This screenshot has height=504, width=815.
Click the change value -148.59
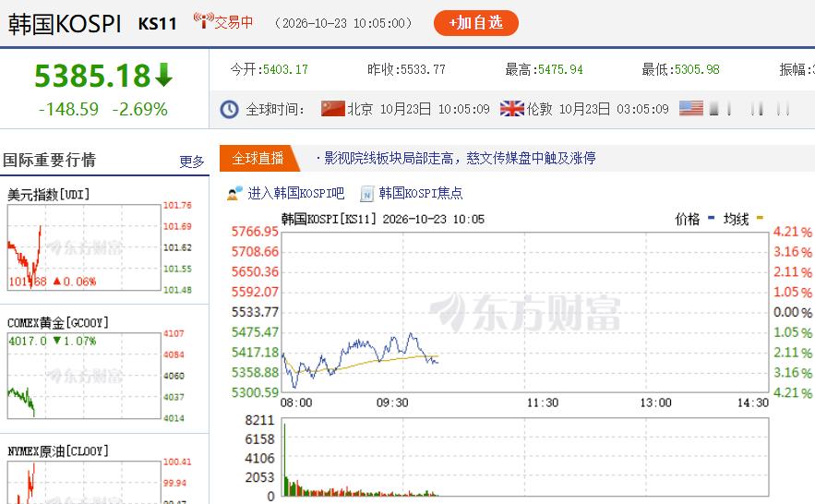tap(68, 109)
